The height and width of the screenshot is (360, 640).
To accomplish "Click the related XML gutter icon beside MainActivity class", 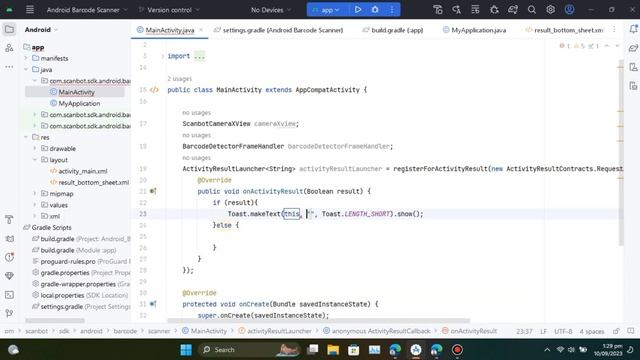I will pos(154,90).
